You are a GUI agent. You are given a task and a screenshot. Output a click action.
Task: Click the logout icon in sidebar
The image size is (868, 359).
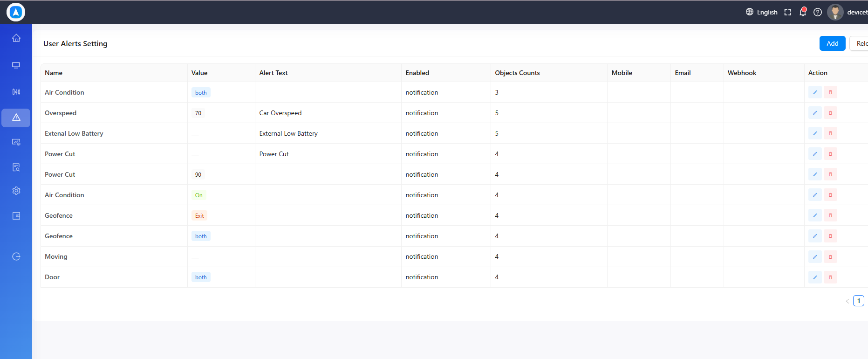(x=16, y=256)
